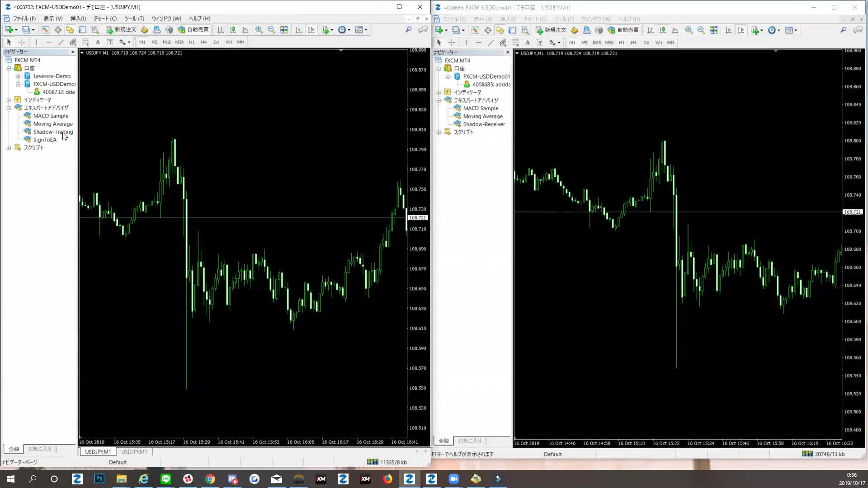Open Market Watch icon in left window toolbar

point(45,30)
